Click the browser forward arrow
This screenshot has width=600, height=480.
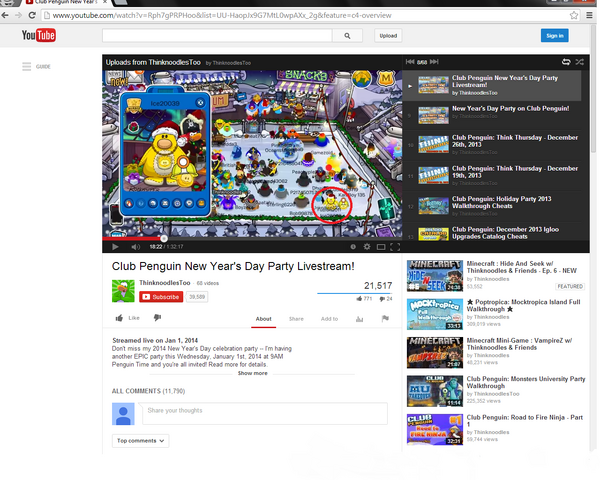[x=18, y=15]
